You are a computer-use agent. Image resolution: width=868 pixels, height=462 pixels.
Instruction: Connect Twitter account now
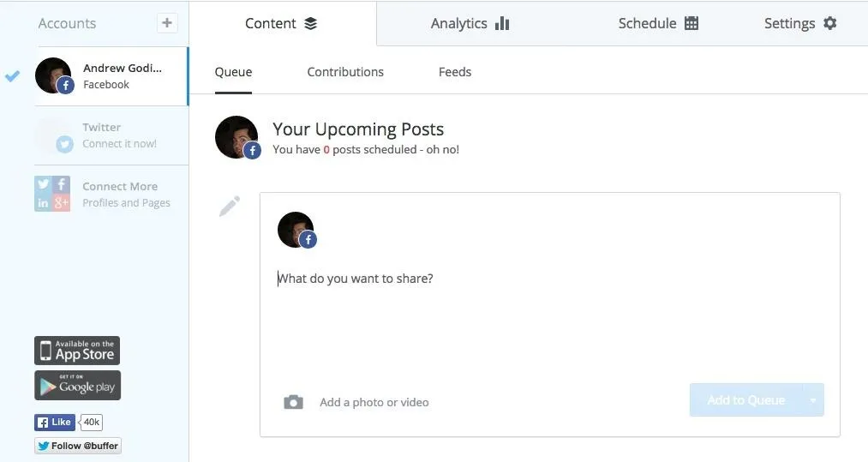111,135
